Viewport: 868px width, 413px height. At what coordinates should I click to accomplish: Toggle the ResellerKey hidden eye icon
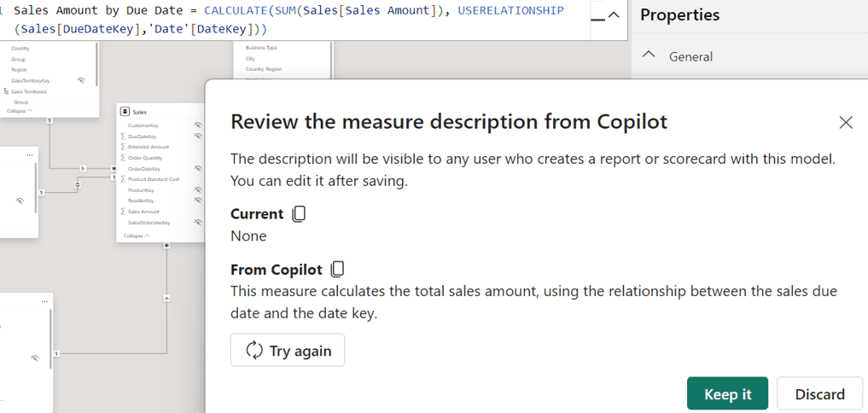click(x=198, y=201)
